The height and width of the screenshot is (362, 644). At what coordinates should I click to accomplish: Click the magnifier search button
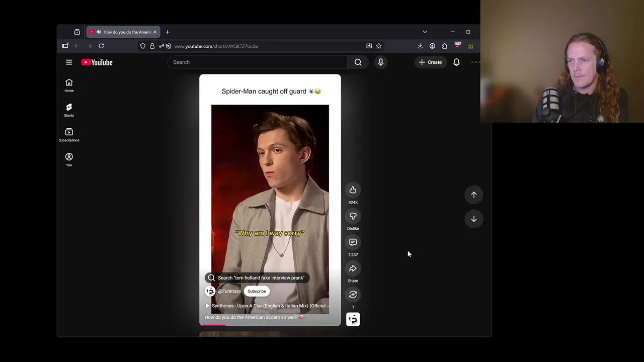point(358,62)
